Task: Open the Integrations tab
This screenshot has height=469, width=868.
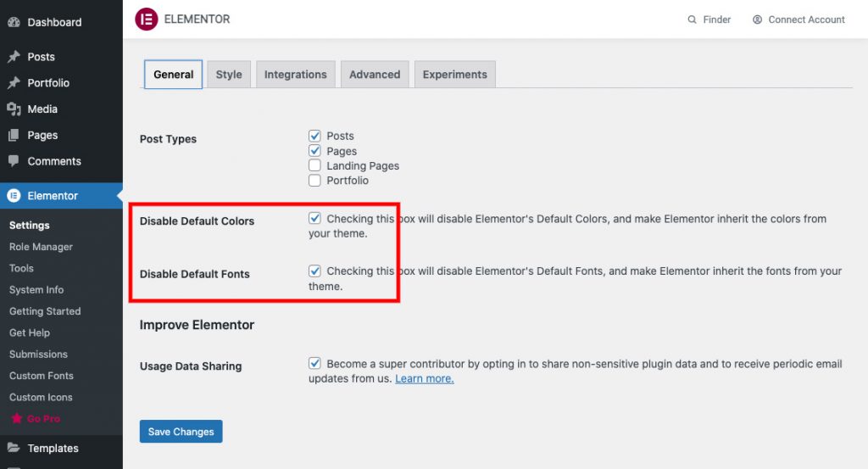Action: pos(296,74)
